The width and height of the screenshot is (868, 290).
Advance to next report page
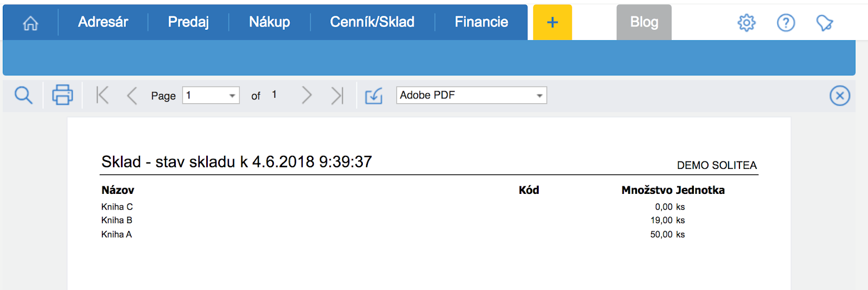[x=307, y=96]
